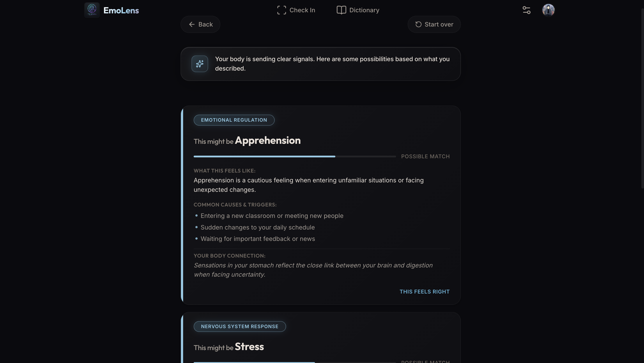644x363 pixels.
Task: Go to the Check In tab
Action: point(296,10)
